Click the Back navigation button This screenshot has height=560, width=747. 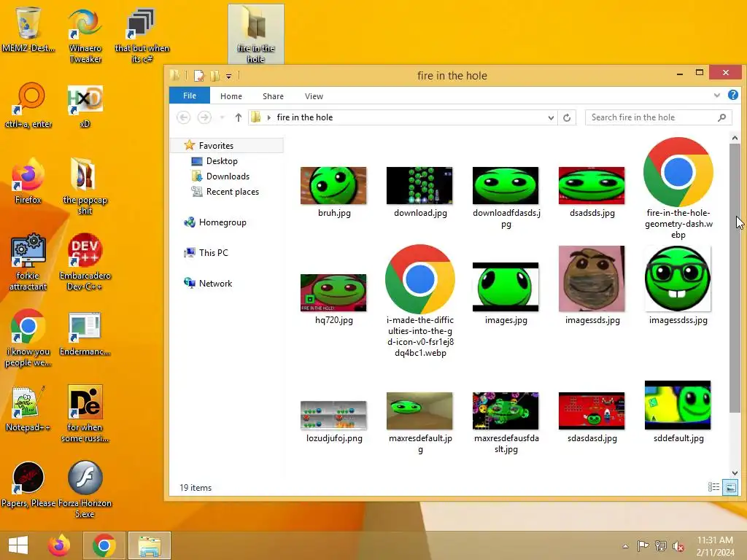[x=183, y=117]
